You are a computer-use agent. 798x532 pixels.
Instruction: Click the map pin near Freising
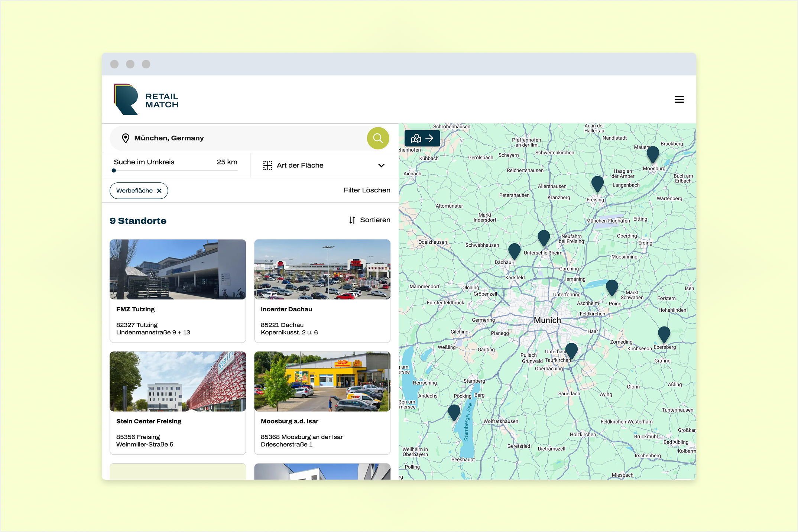pos(597,183)
